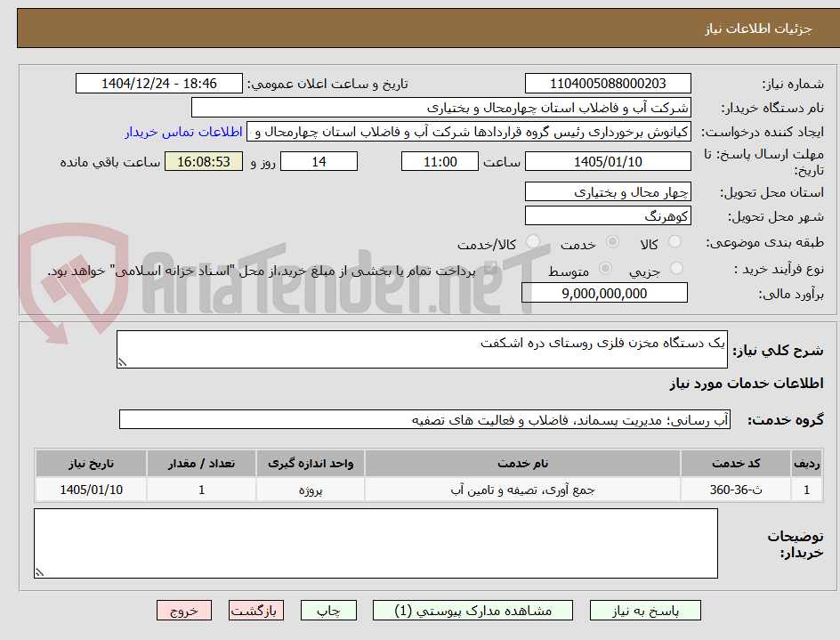Click the financial estimate 9,000,000,000 field
The width and height of the screenshot is (840, 640).
[x=604, y=293]
